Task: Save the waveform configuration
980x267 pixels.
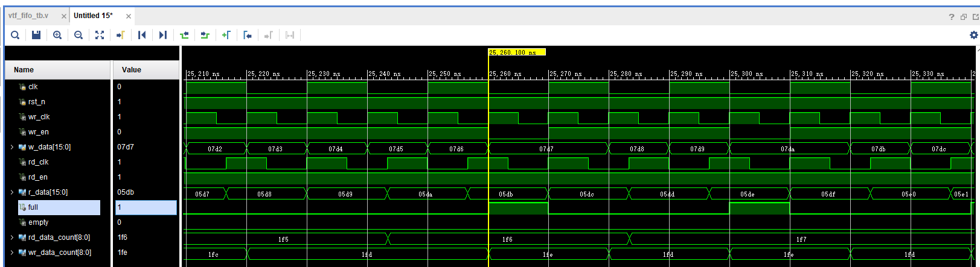Action: 36,35
